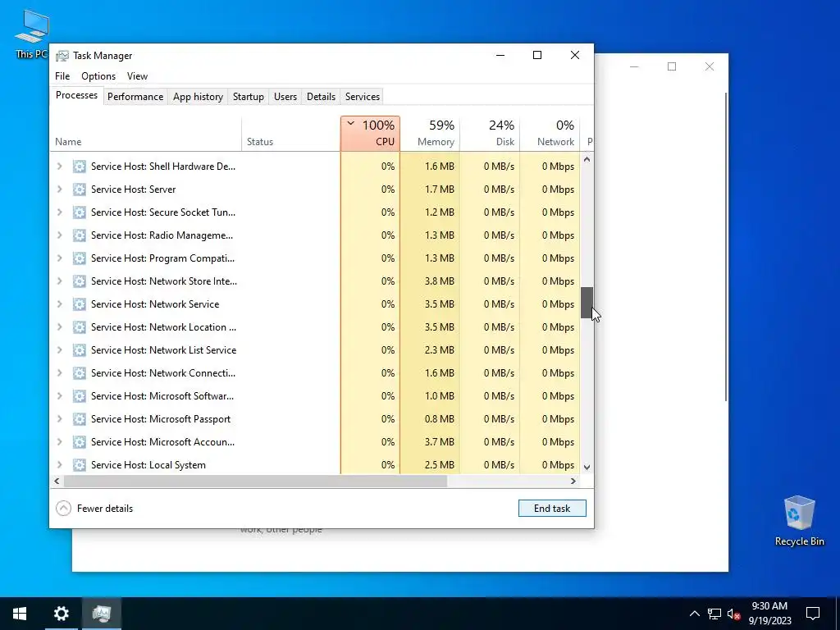
Task: Collapse view with Fewer details
Action: tap(94, 509)
